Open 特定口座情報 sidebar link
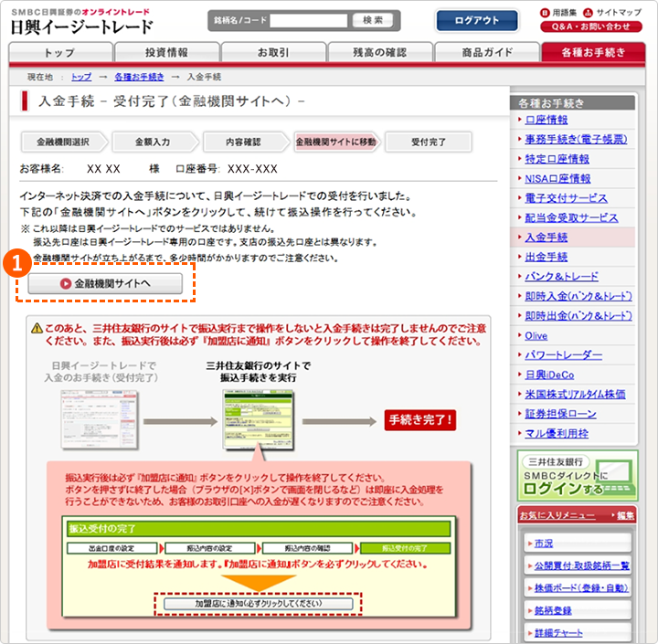Viewport: 658px width, 644px height. pyautogui.click(x=557, y=159)
